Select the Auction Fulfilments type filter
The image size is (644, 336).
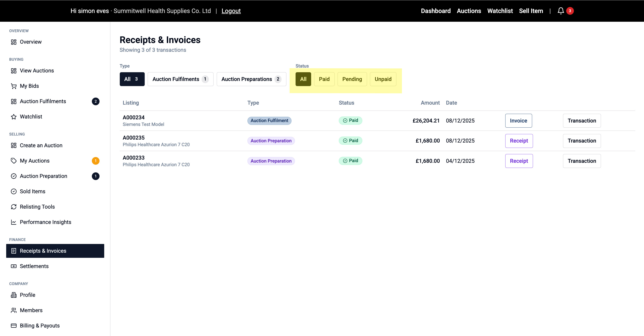180,79
